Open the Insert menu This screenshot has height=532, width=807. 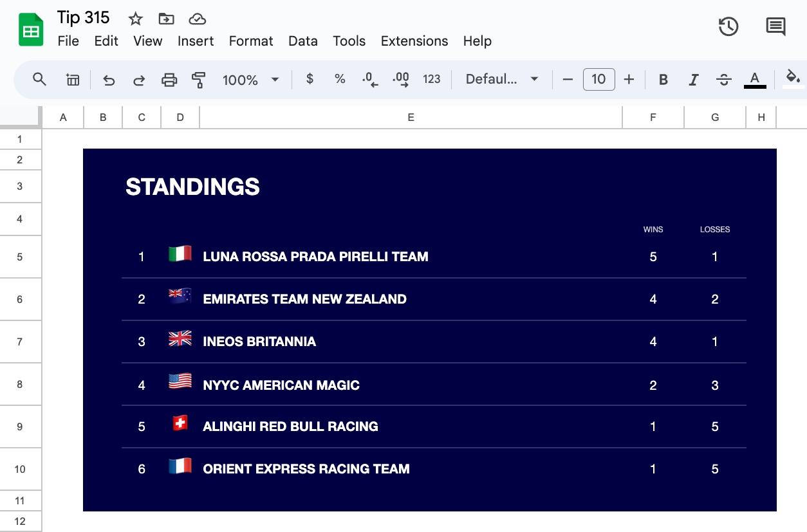[196, 41]
